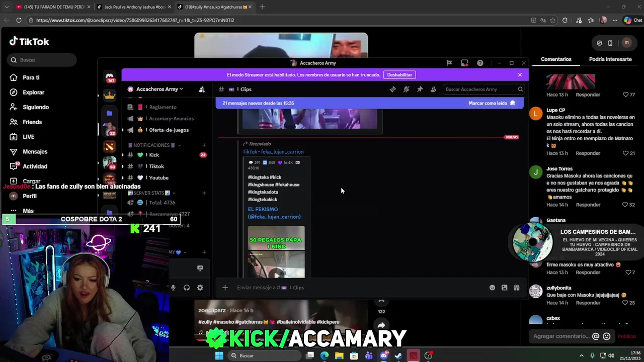Click the TikTok coins icon near the profile avatar
The image size is (644, 362).
(599, 43)
